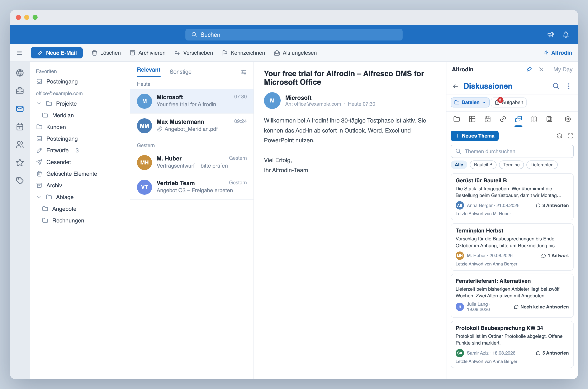Open the Terminplan Herbst topic

[x=512, y=247]
